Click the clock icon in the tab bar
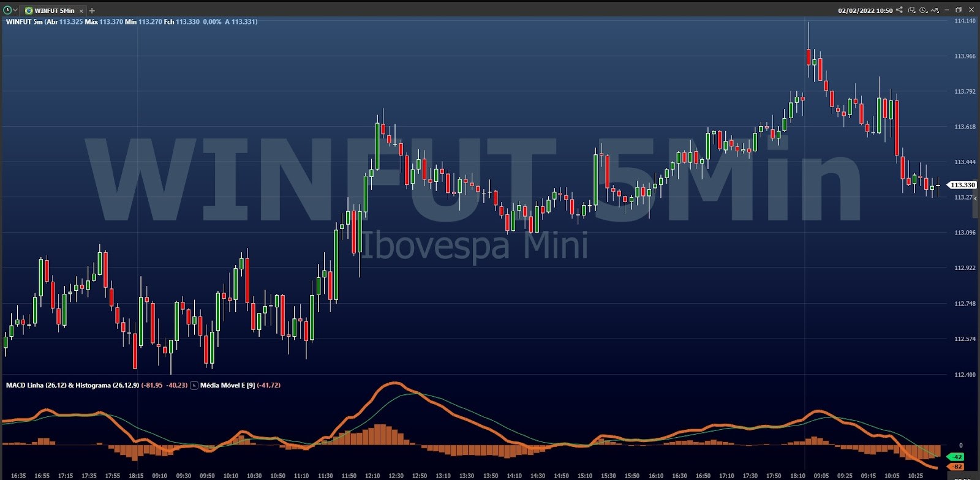This screenshot has height=480, width=980. point(7,10)
